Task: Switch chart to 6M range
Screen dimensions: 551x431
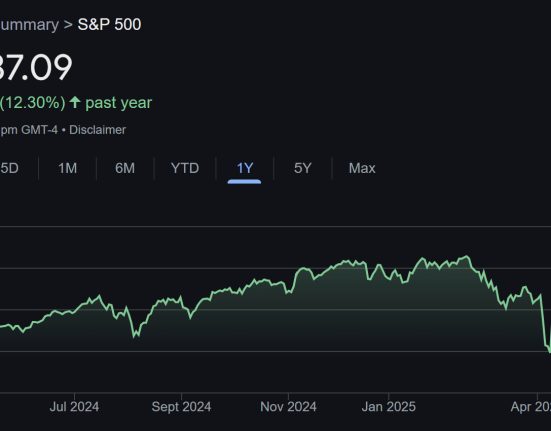Action: (125, 168)
